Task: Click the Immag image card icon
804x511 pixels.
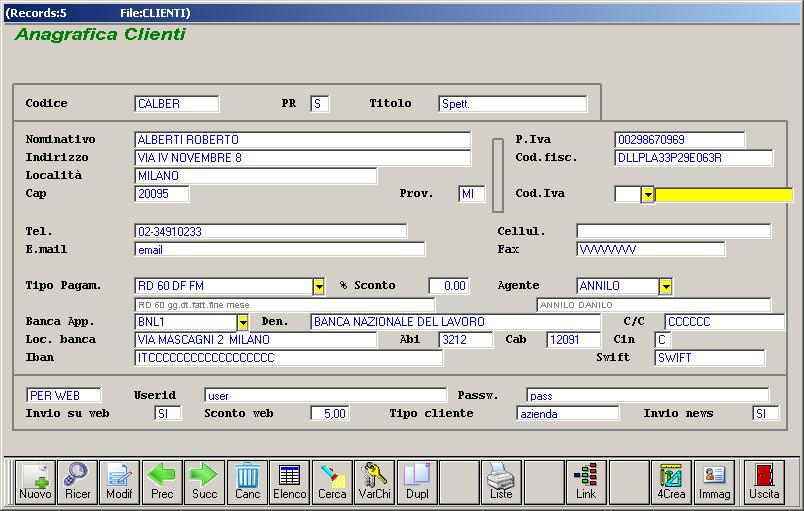Action: 714,482
